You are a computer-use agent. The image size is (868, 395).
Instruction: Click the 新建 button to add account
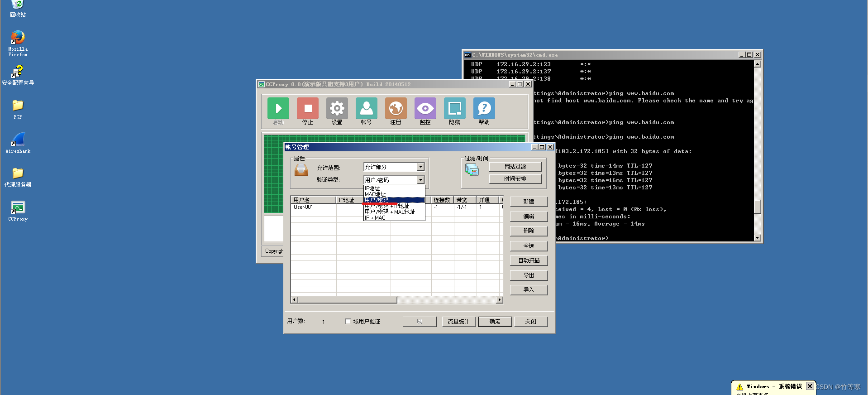(529, 202)
